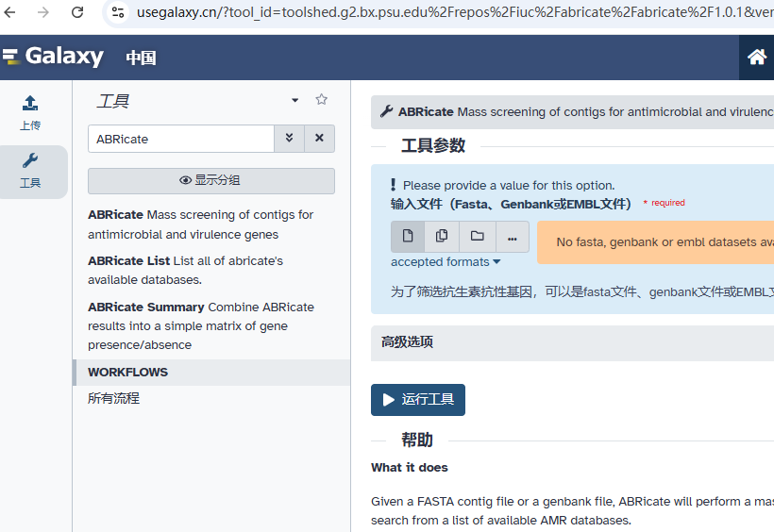
Task: Click the WORKFLOWS section header
Action: pos(211,372)
